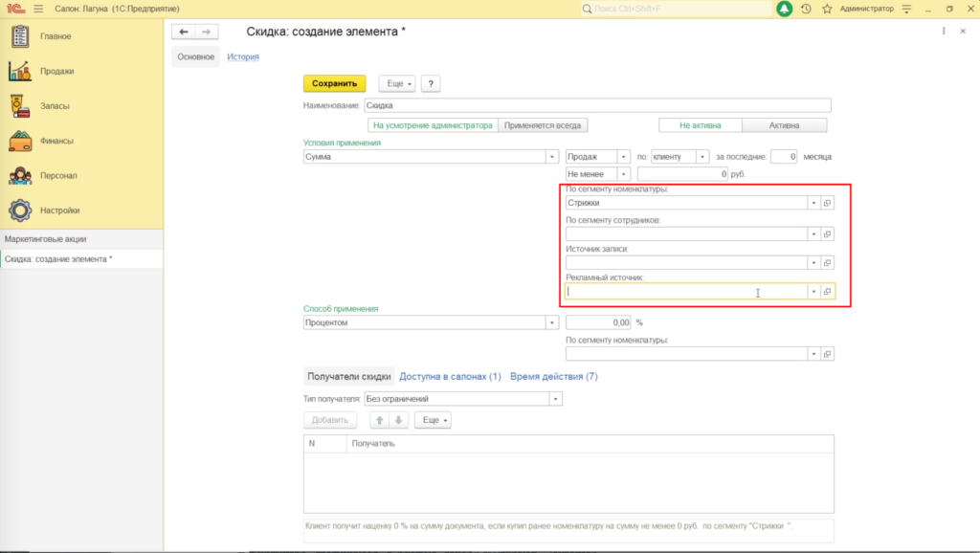This screenshot has height=553, width=980.
Task: Open lower По сегменту номенклатуры item button
Action: click(x=828, y=354)
